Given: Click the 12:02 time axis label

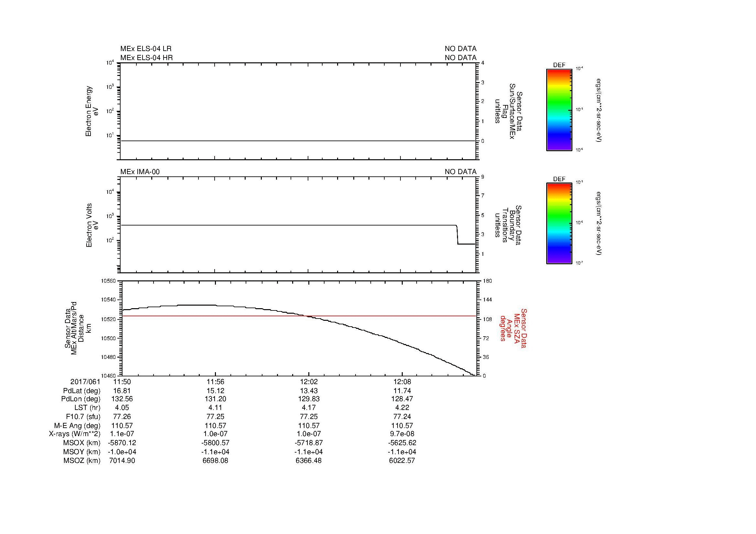Looking at the screenshot, I should click(309, 382).
